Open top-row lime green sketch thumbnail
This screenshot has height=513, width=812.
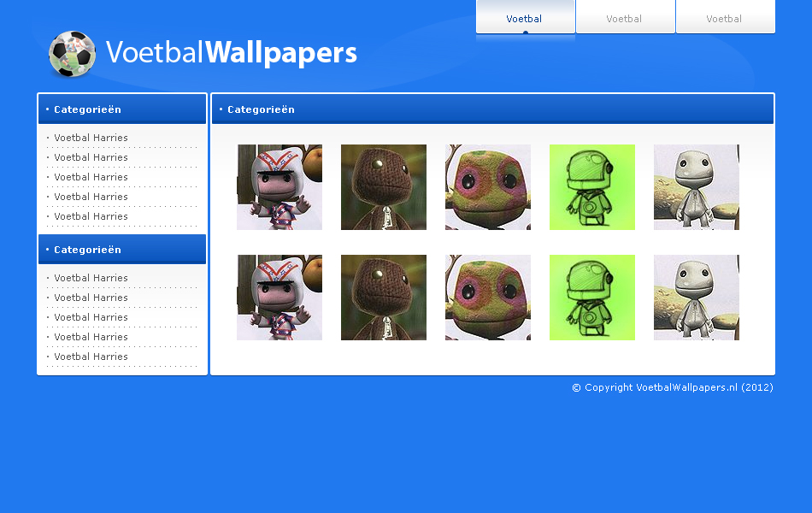592,187
